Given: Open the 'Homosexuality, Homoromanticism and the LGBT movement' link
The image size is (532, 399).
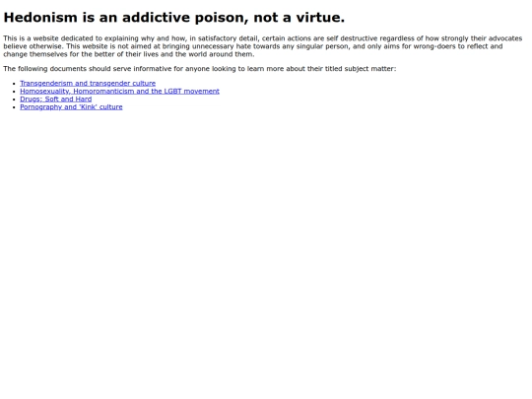Looking at the screenshot, I should (119, 91).
